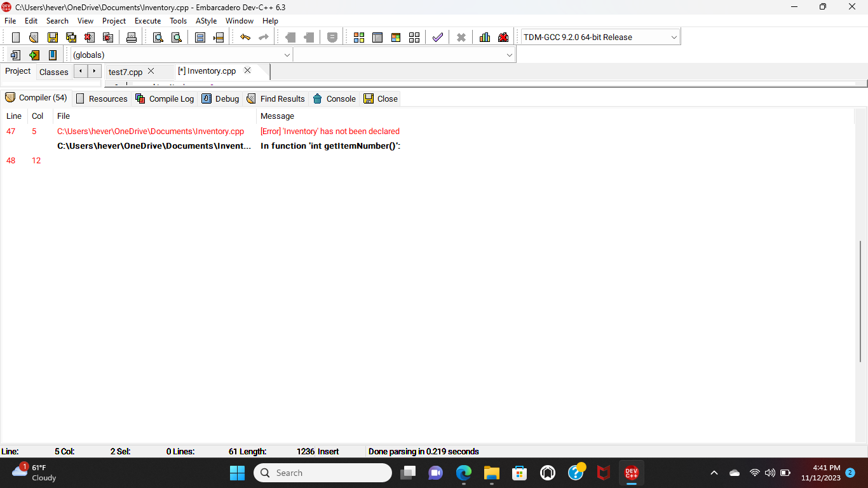Click the Undo arrow icon
Screen dimensions: 868x488
pos(245,37)
